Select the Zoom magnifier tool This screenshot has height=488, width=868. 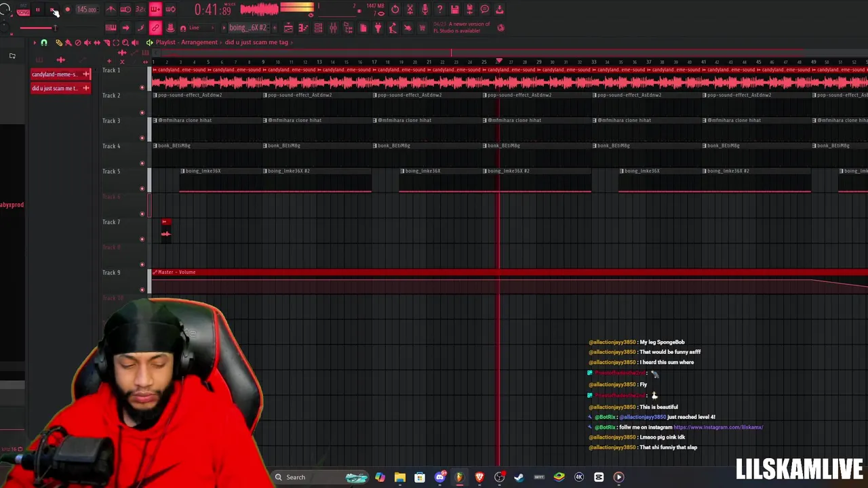[x=125, y=42]
